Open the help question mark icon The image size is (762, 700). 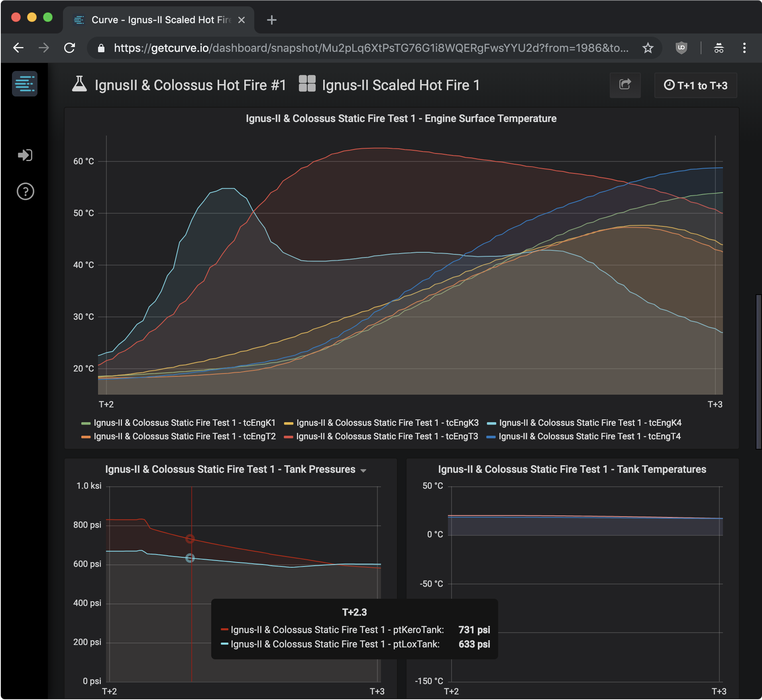[25, 192]
